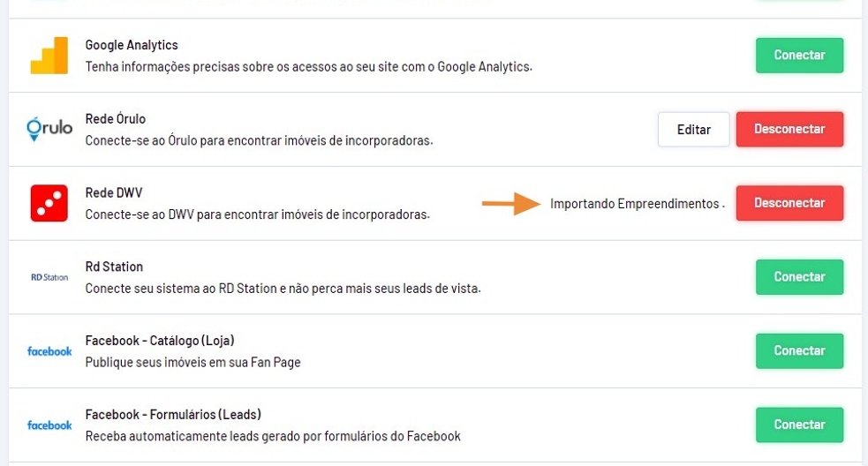Click the Importando Empreendimentos status text
Viewport: 868px width, 466px height.
(634, 204)
